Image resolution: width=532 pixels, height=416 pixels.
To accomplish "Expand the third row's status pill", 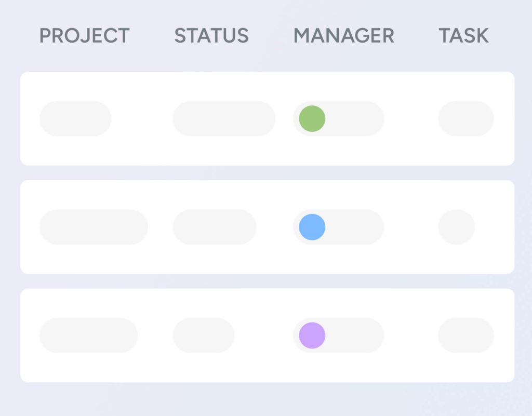I will [204, 335].
